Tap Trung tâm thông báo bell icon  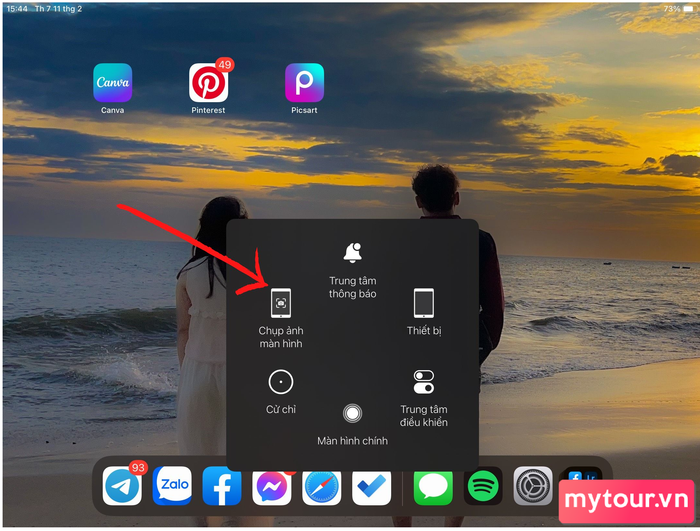click(353, 253)
